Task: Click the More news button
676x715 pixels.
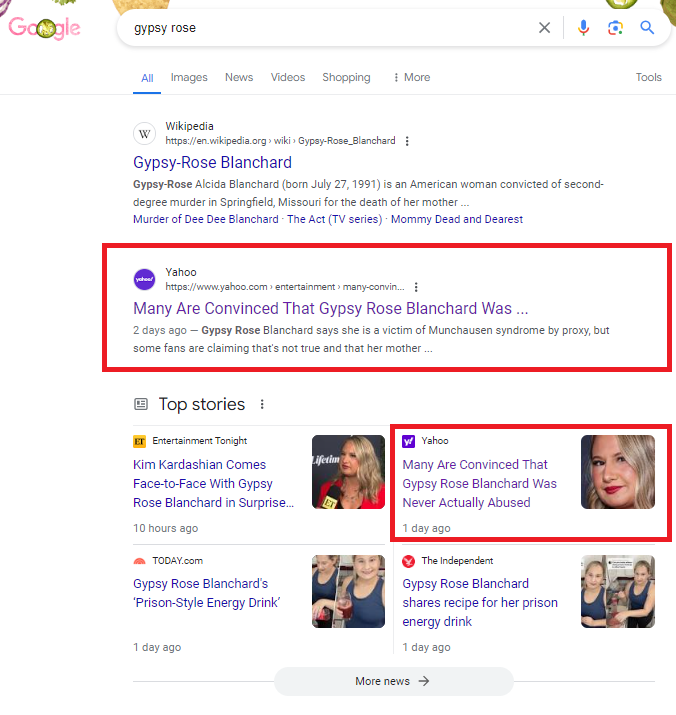Action: 394,682
